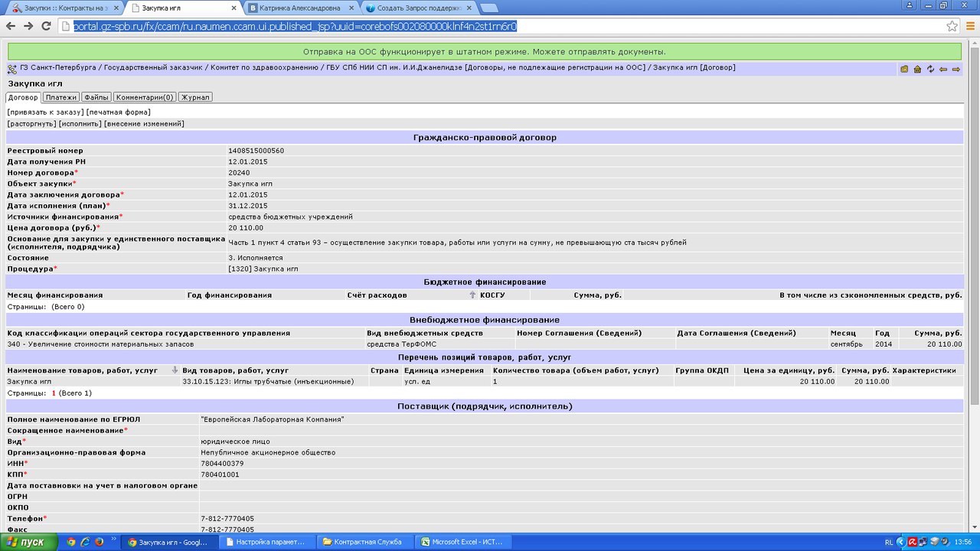
Task: Open the Комментарии(0) tab
Action: 145,97
